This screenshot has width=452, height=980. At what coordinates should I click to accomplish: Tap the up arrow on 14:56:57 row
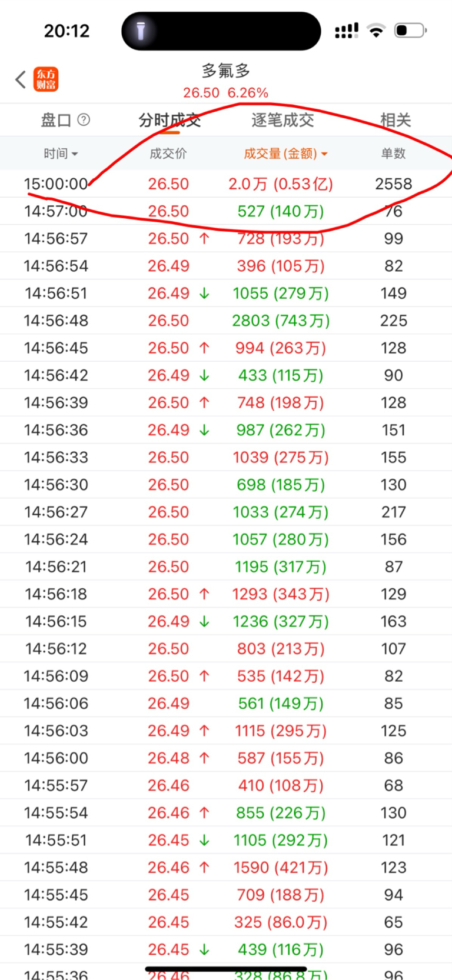[x=204, y=238]
